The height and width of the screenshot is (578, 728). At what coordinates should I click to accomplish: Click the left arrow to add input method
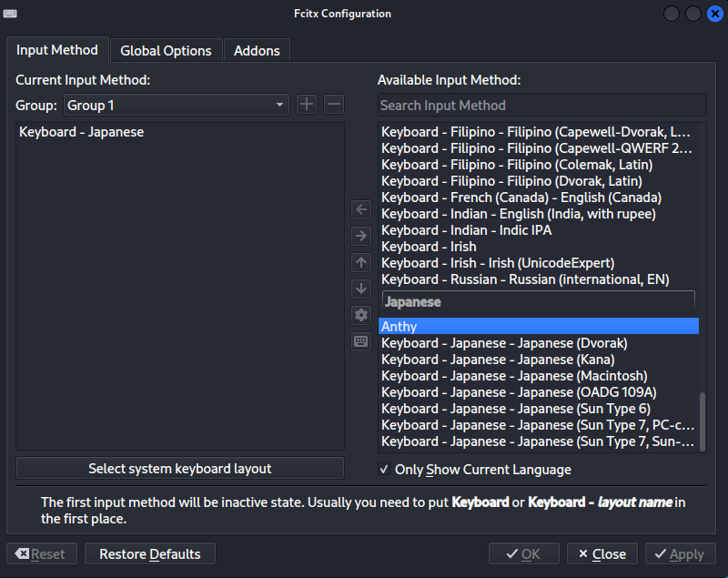click(361, 210)
